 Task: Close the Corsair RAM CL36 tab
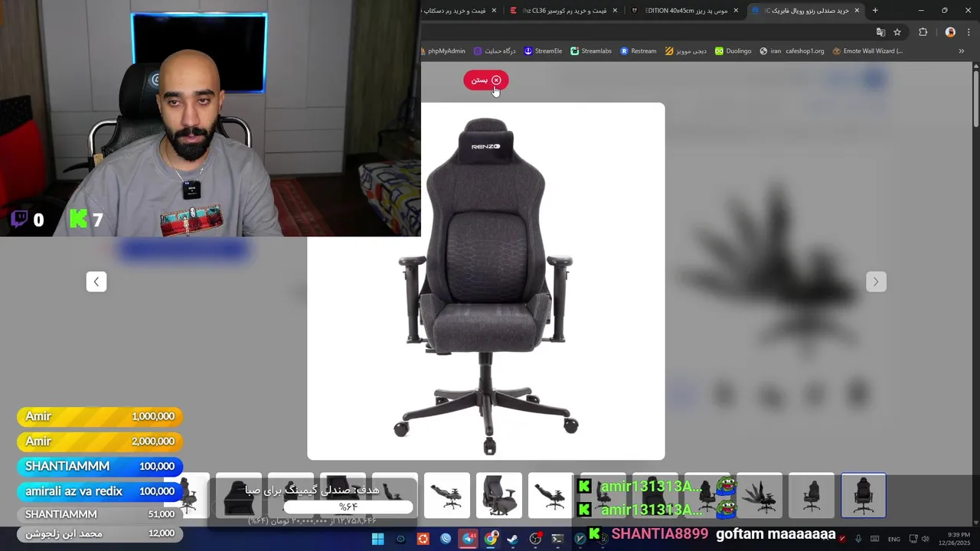[615, 11]
